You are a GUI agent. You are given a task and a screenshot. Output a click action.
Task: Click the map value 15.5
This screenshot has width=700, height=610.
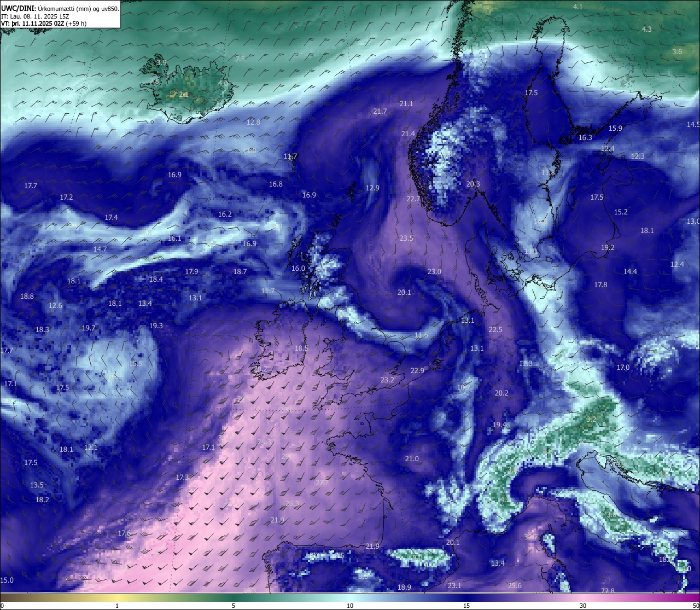tap(136, 363)
